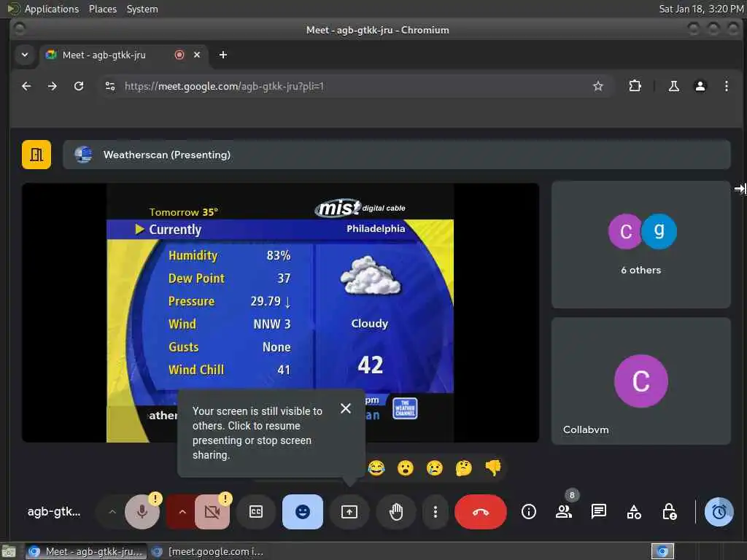Select the Weatherscan (Presenting) banner

396,155
